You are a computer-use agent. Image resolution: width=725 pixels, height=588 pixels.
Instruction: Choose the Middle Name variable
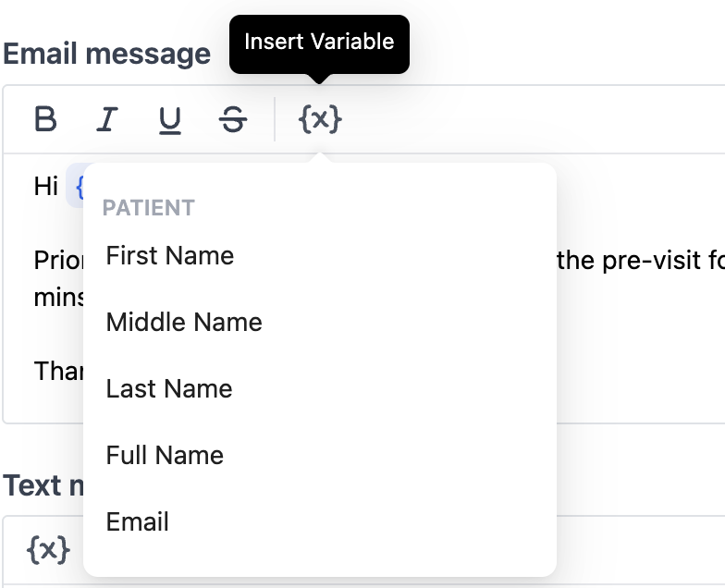[x=184, y=322]
